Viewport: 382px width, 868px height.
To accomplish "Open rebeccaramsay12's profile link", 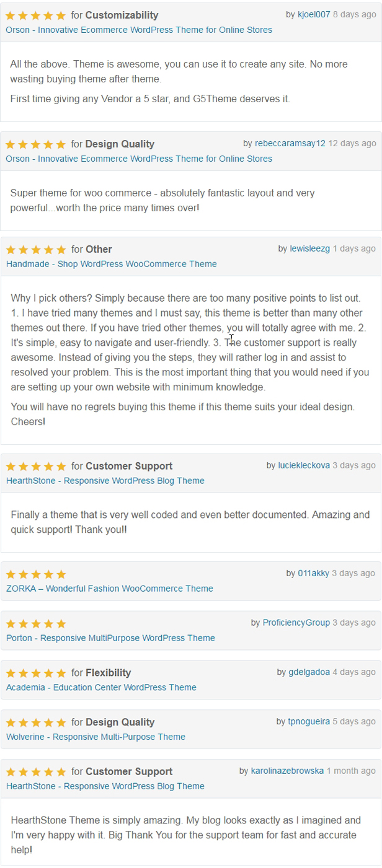I will point(290,143).
